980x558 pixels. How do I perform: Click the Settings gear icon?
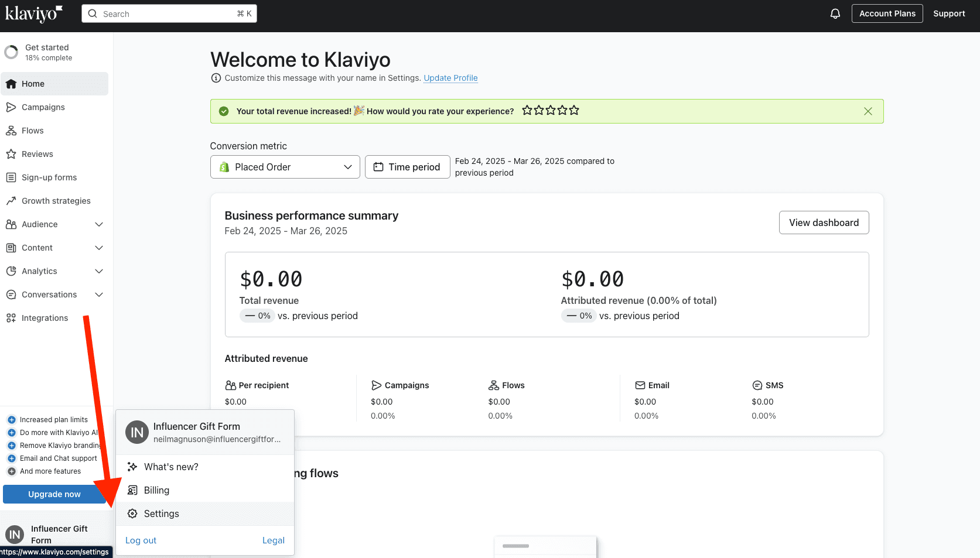132,514
